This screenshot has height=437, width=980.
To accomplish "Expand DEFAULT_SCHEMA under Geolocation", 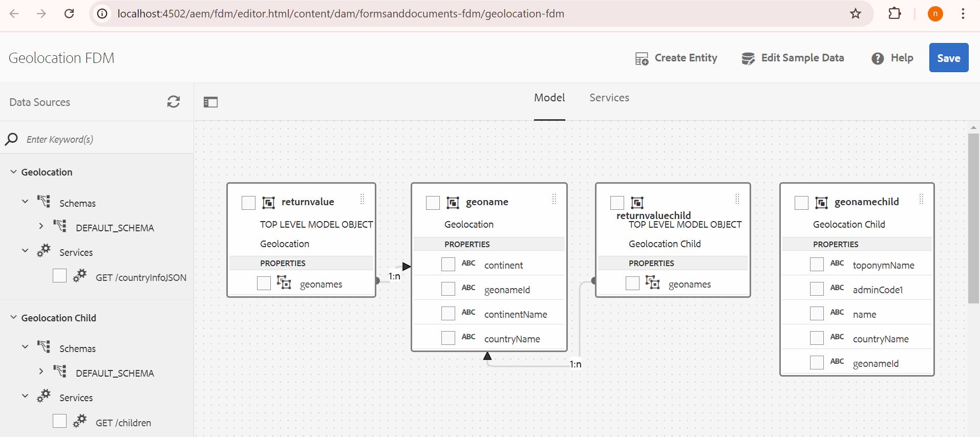I will tap(41, 226).
